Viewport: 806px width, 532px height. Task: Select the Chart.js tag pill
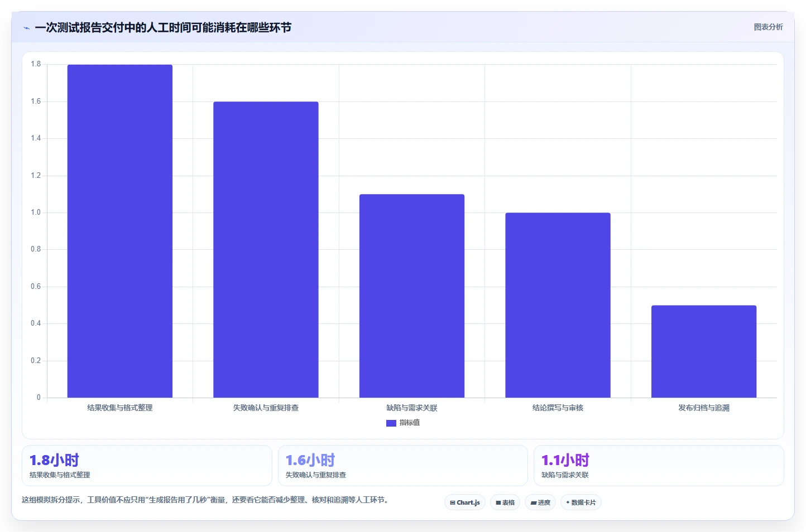(465, 502)
